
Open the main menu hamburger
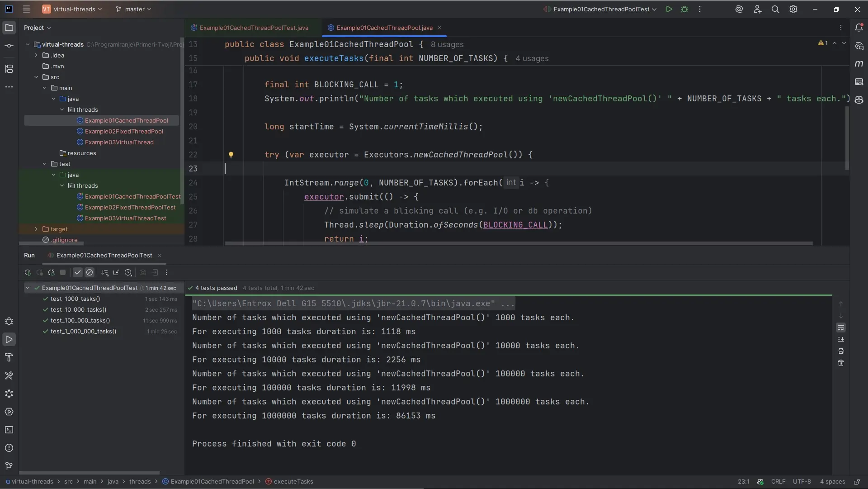point(27,9)
